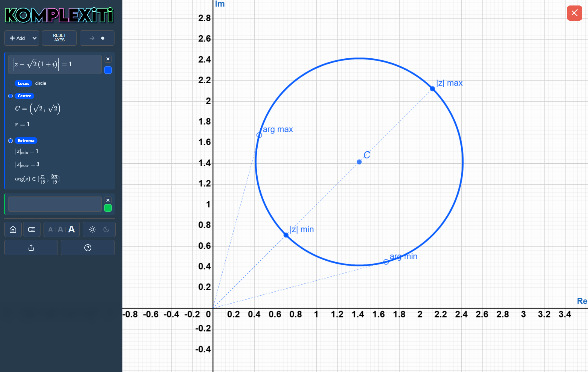Click the circle equation input field
Viewport: 588px width, 372px height.
pyautogui.click(x=55, y=64)
